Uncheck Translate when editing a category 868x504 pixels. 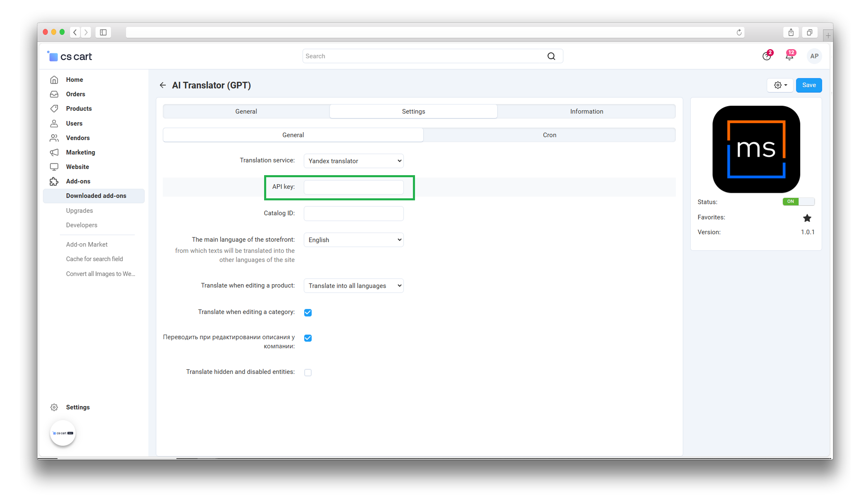(x=308, y=312)
